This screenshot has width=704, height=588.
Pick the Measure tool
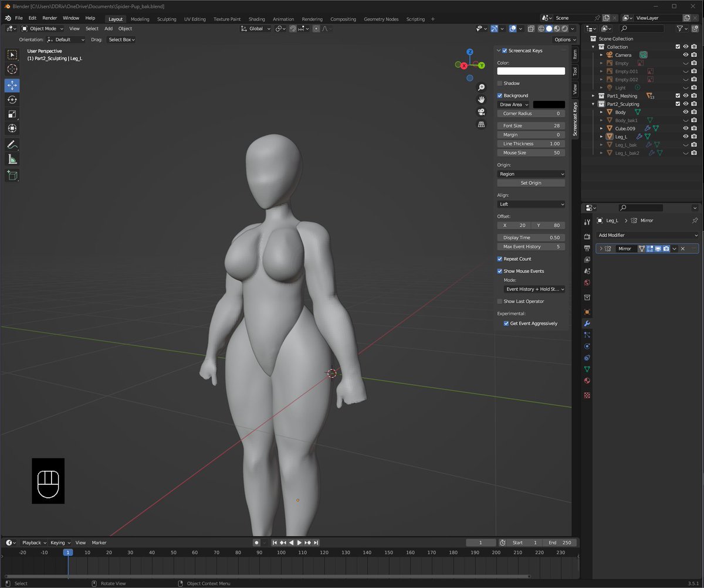click(x=12, y=159)
